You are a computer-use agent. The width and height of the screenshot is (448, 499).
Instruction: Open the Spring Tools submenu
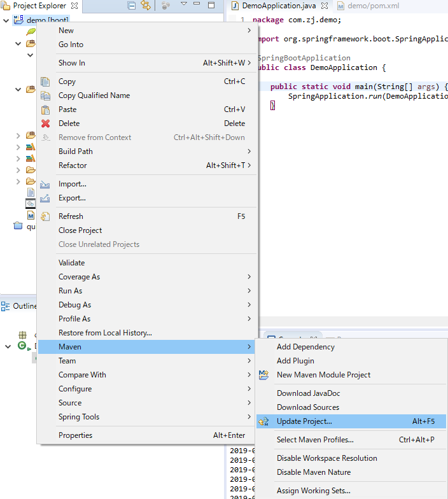tap(146, 417)
